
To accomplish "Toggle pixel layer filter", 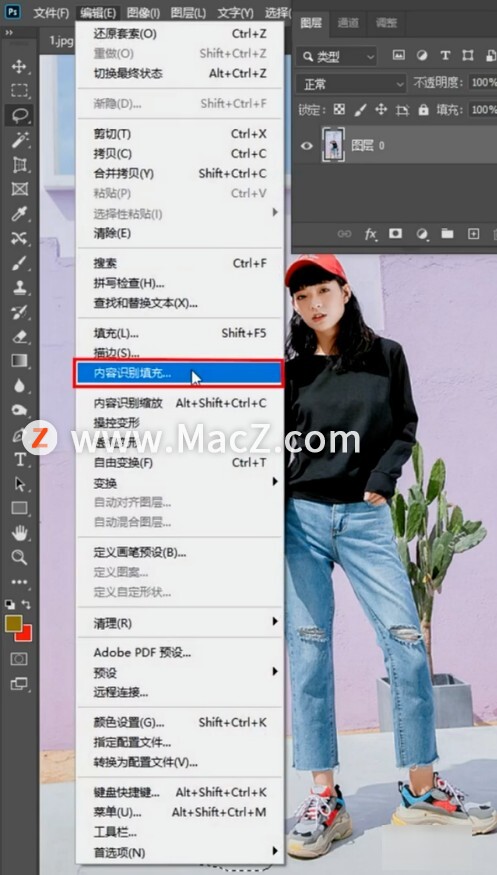I will click(398, 55).
